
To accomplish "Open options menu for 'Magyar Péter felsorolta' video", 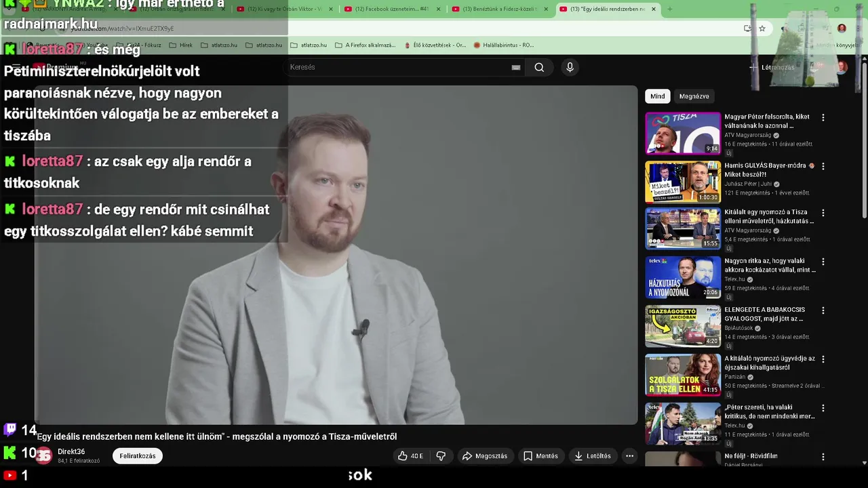I will tap(823, 117).
